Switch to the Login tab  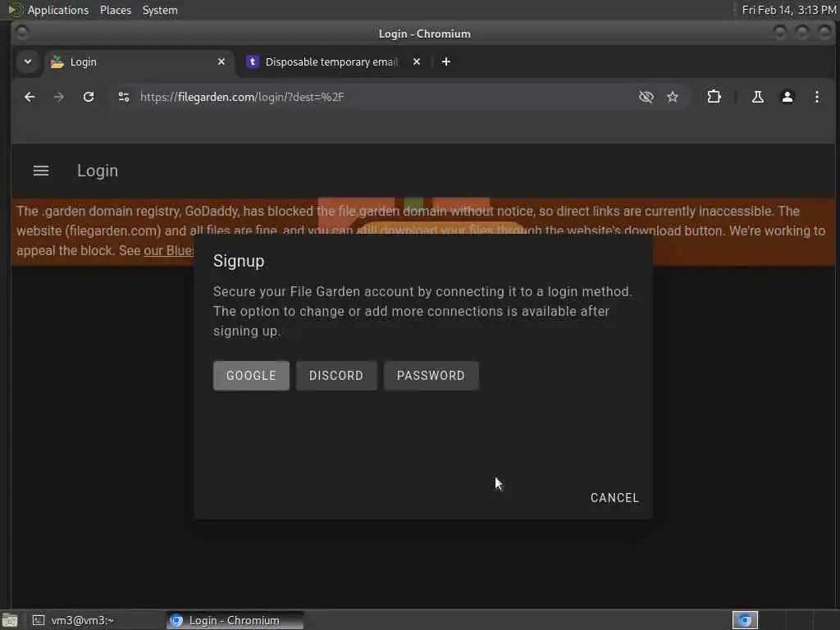pos(138,62)
